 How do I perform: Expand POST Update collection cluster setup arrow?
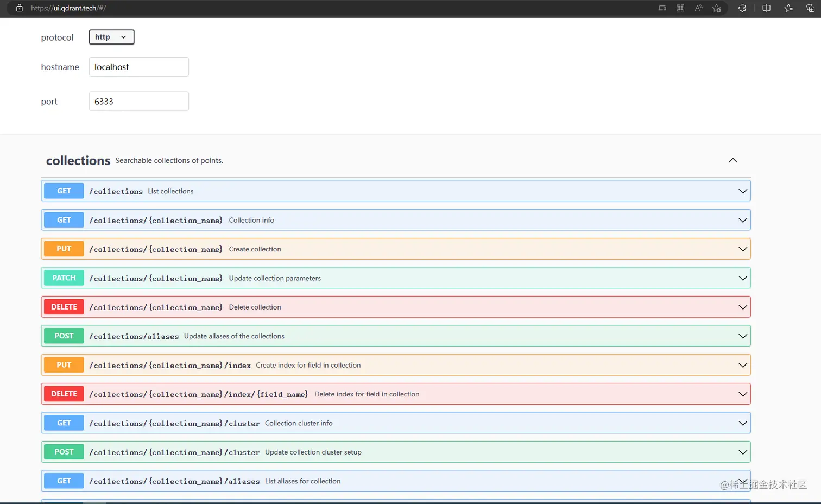coord(743,452)
